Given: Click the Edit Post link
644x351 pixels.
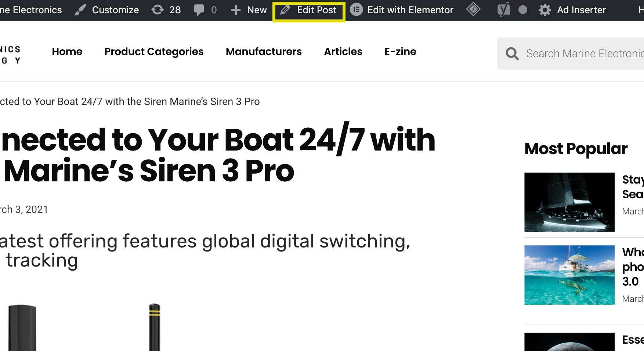Looking at the screenshot, I should coord(316,10).
